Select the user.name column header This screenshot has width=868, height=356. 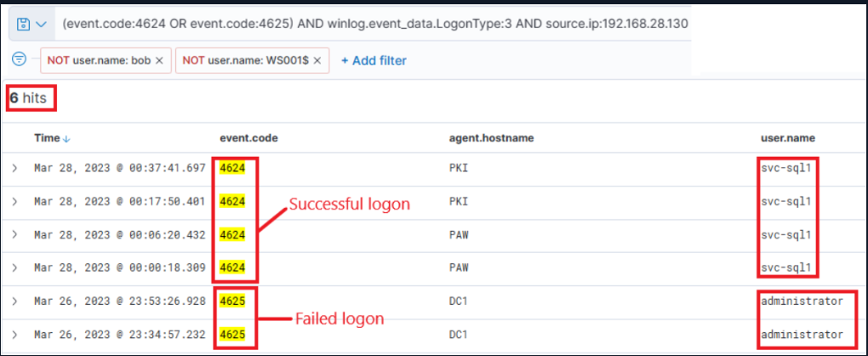tap(787, 137)
